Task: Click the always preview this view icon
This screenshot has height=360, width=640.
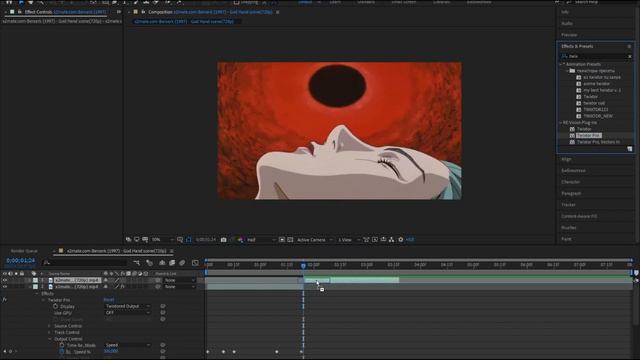Action: 129,240
